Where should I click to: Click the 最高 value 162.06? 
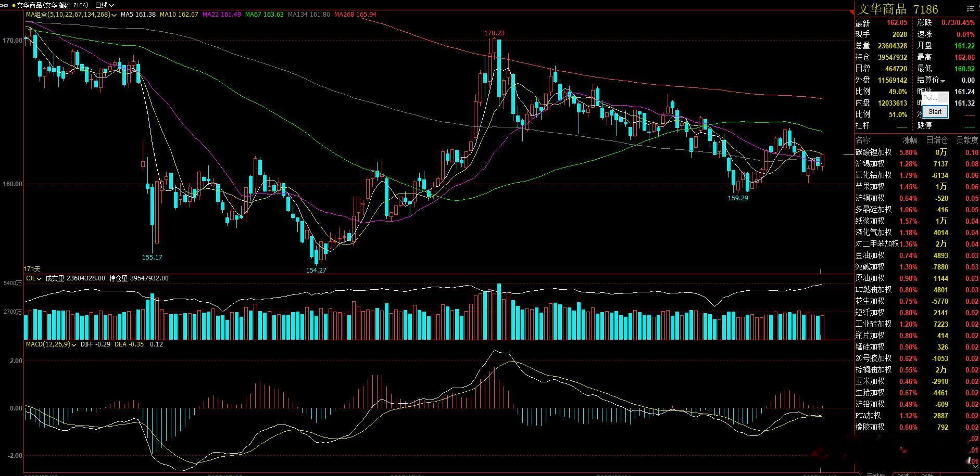click(x=964, y=57)
